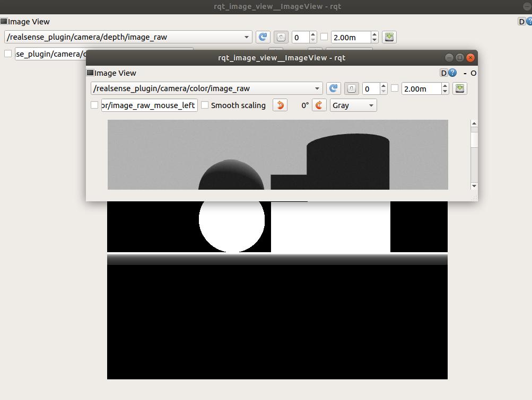The width and height of the screenshot is (532, 400).
Task: Click zoom-to-original button in depth image window
Action: click(x=281, y=37)
